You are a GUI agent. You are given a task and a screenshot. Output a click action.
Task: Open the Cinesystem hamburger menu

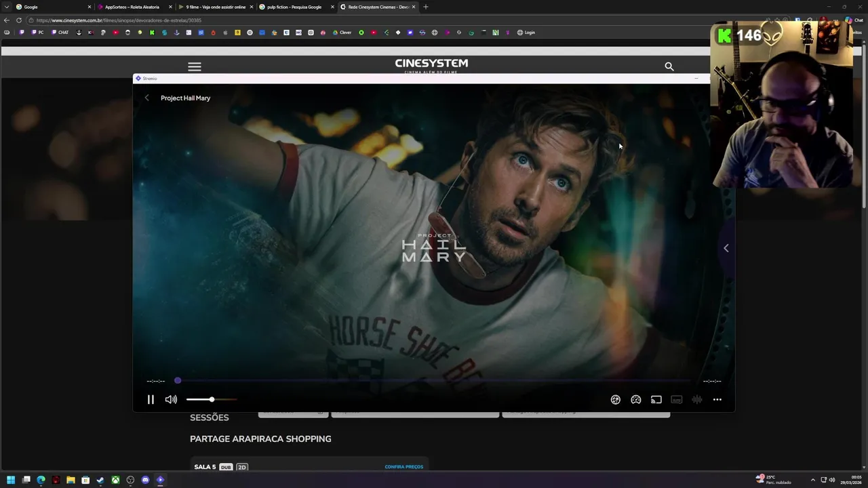click(x=195, y=66)
